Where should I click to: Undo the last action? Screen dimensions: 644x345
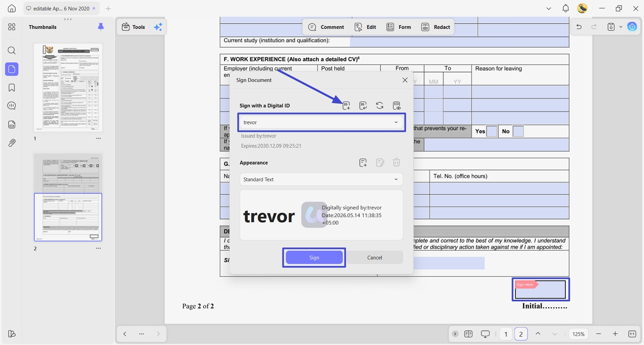579,27
